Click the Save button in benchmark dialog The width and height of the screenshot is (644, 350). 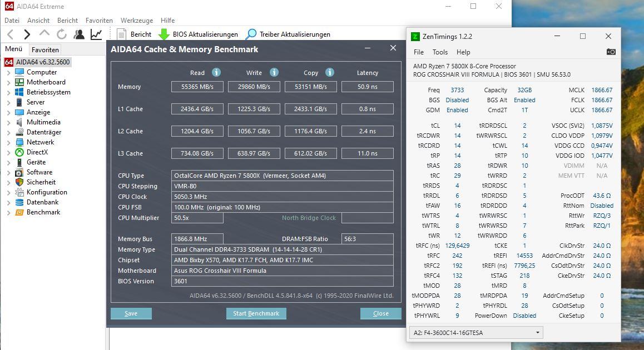[x=131, y=313]
